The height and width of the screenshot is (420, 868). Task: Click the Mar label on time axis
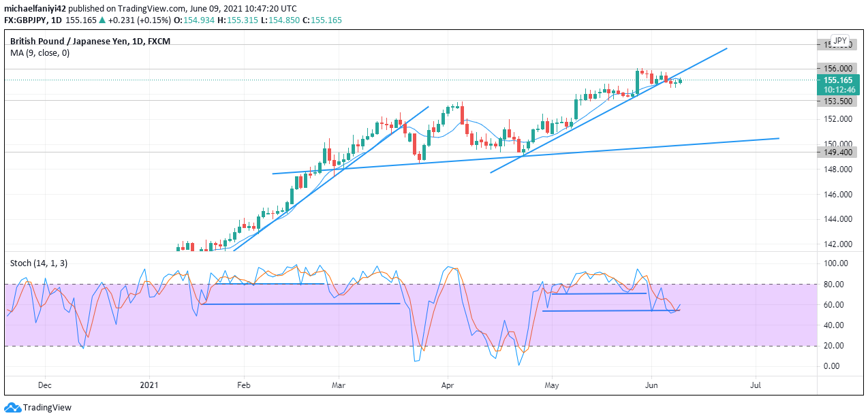[339, 385]
